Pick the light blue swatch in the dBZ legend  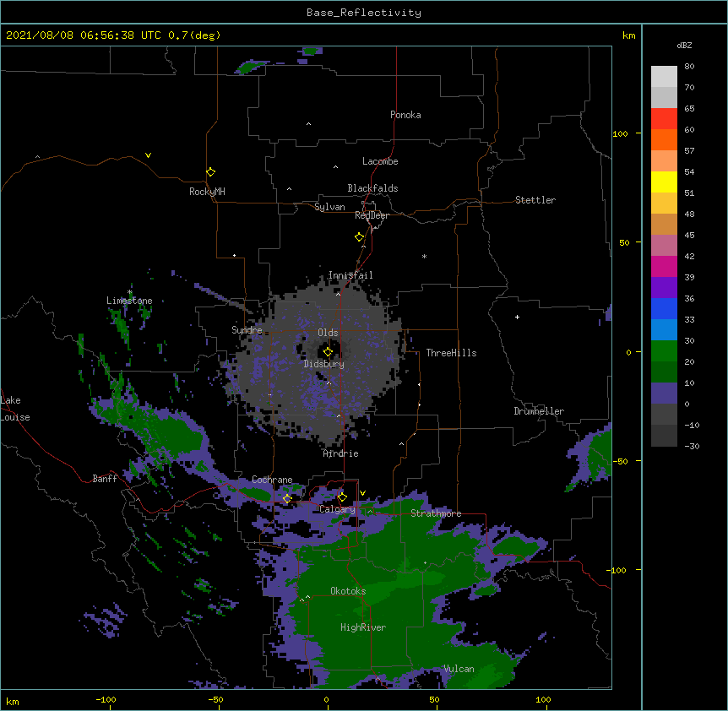664,329
